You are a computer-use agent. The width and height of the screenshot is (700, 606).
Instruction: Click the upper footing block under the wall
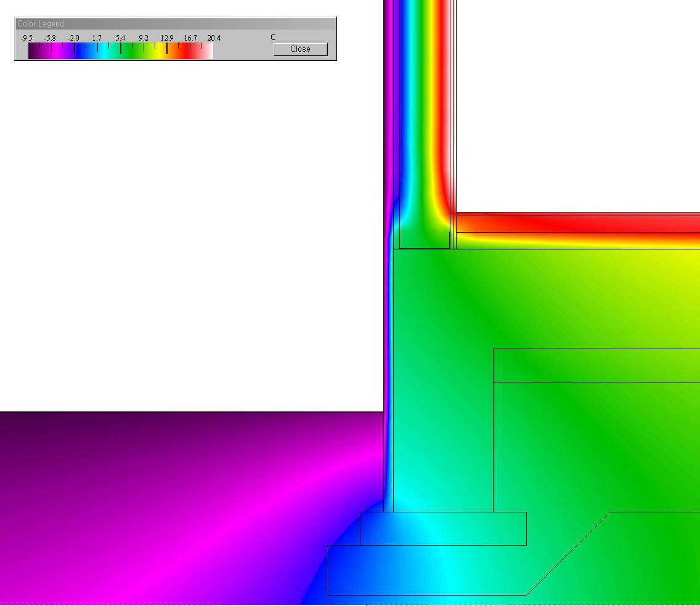(x=443, y=528)
